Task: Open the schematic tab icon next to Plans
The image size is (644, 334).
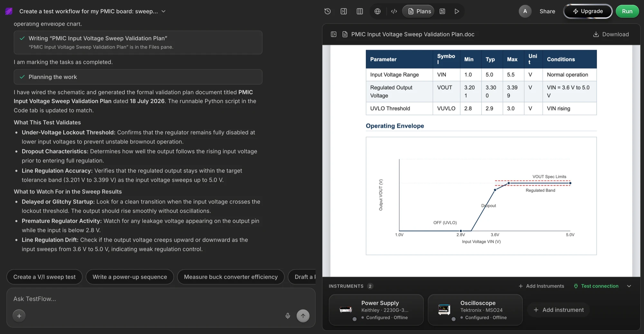Action: click(442, 11)
